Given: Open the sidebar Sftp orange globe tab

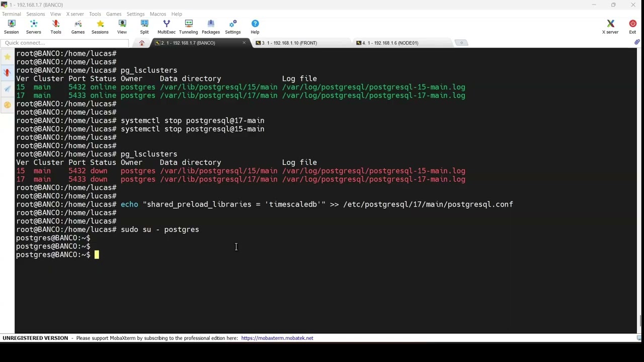Looking at the screenshot, I should [7, 105].
